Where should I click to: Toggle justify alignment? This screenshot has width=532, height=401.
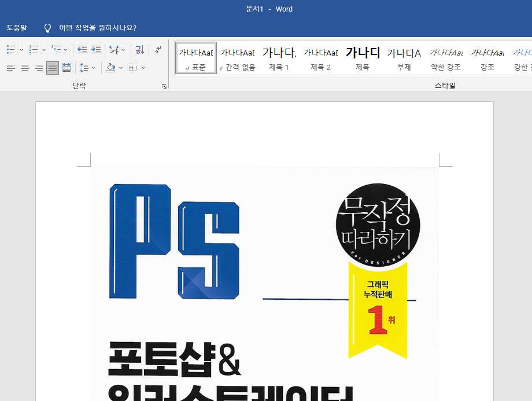click(53, 68)
